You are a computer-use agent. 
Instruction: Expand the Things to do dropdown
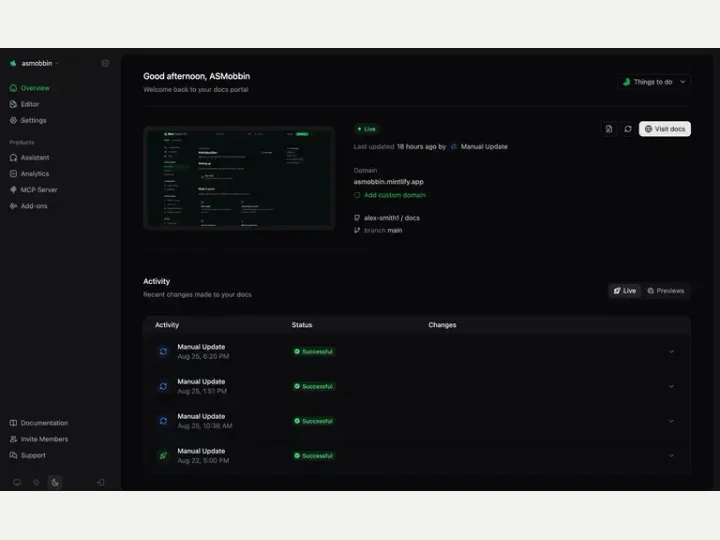pos(654,82)
